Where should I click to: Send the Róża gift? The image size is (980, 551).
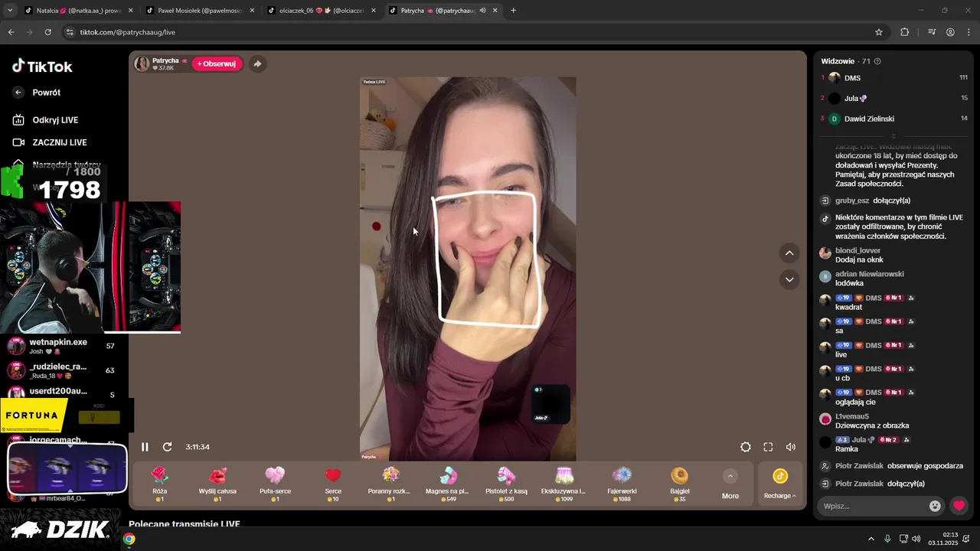click(x=159, y=484)
